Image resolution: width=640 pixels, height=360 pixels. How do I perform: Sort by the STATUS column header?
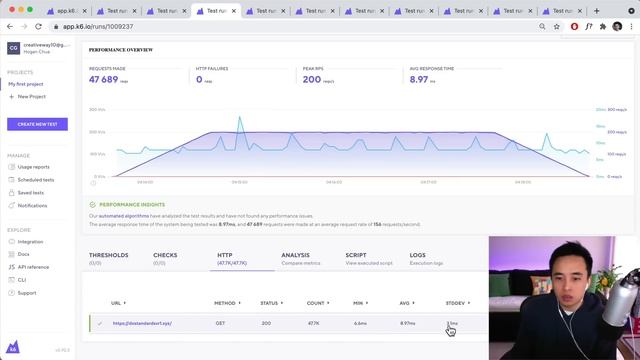pyautogui.click(x=272, y=303)
